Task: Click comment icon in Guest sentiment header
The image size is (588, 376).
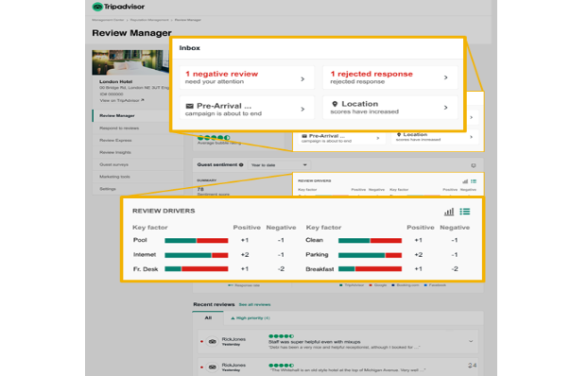Action: point(474,165)
